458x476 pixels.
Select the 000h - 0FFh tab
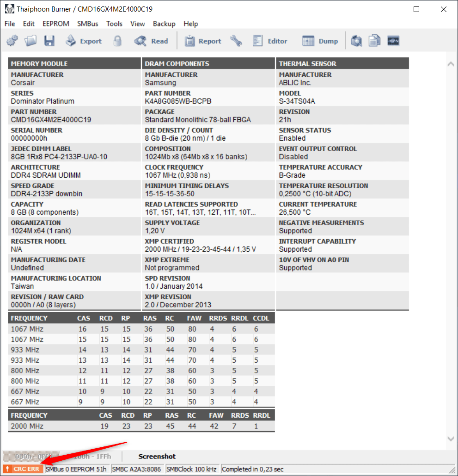coord(31,456)
